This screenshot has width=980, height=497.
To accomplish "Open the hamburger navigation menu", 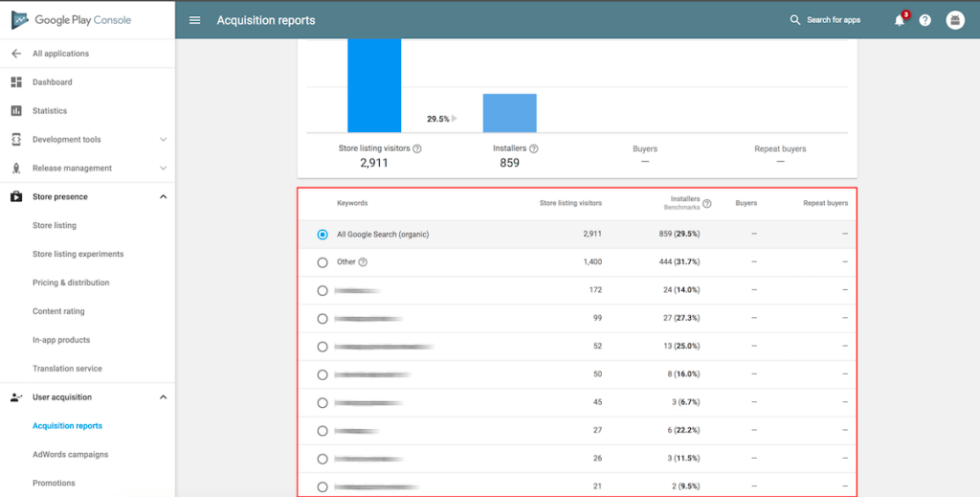I will [x=195, y=20].
